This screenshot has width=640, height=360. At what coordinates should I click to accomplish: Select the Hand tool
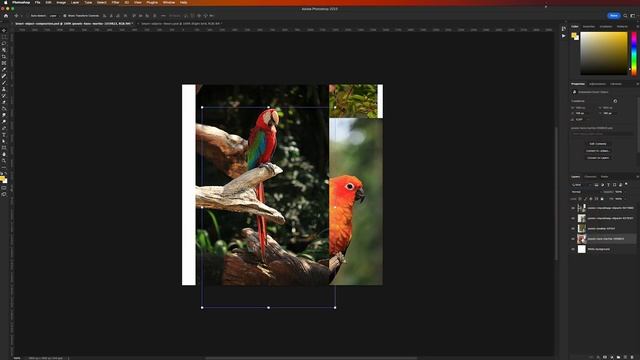4,154
